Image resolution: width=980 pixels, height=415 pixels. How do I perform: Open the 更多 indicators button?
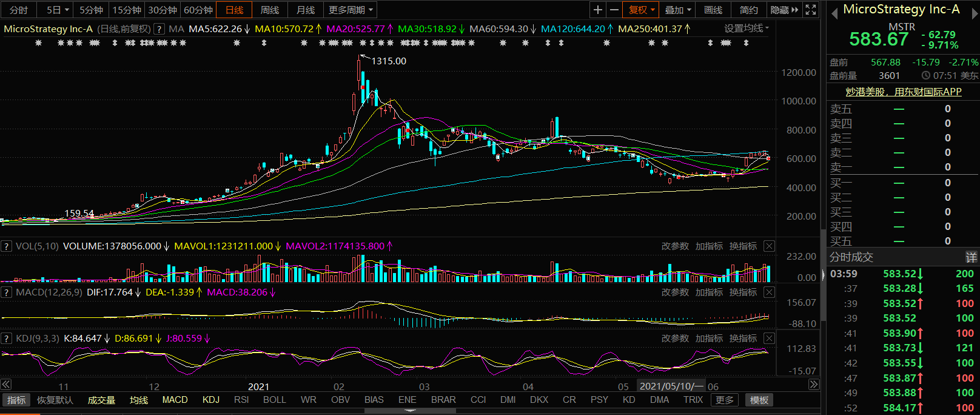click(724, 400)
